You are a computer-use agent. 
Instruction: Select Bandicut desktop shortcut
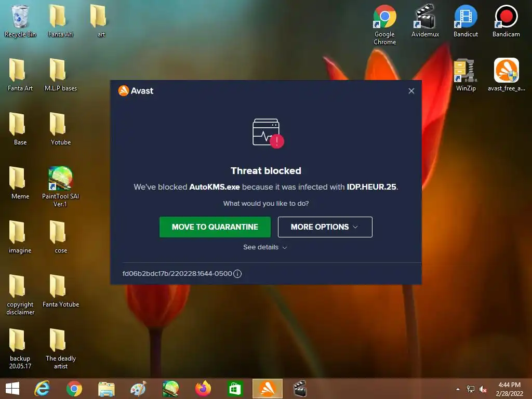[465, 21]
